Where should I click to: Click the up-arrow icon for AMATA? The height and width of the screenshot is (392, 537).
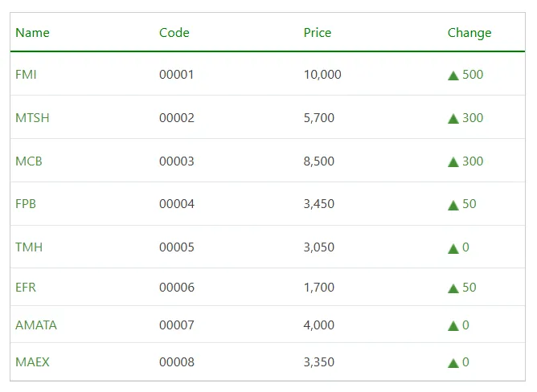point(453,326)
